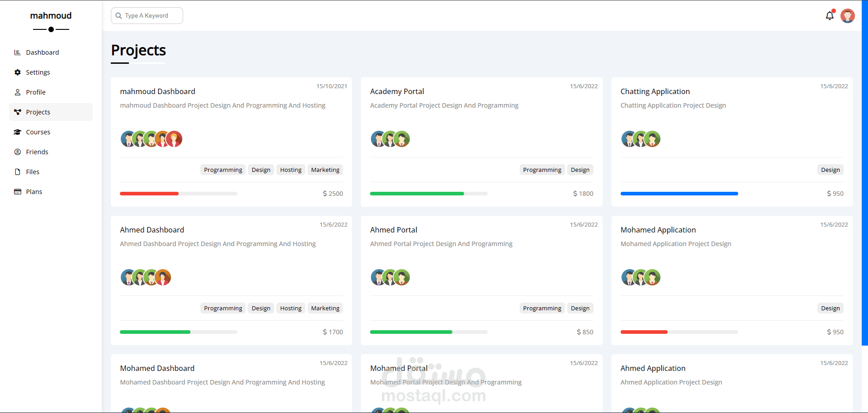Click the Courses graduation cap icon
This screenshot has width=868, height=413.
coord(18,132)
